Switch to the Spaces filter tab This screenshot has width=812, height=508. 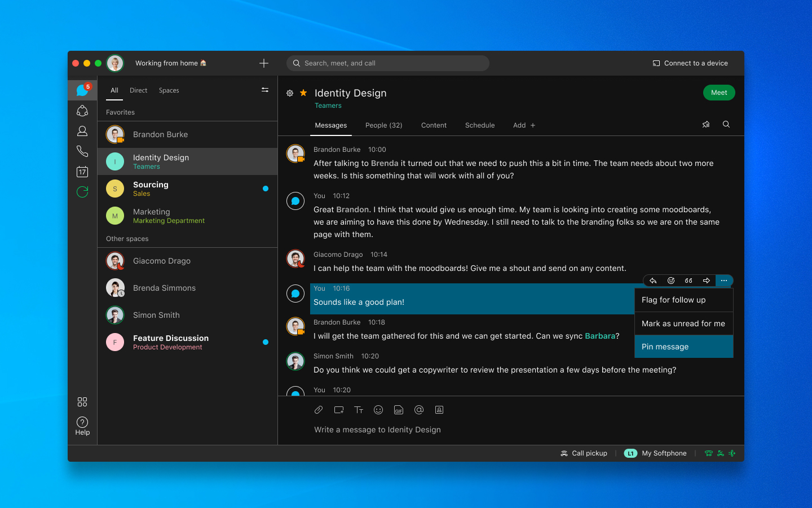(x=169, y=90)
